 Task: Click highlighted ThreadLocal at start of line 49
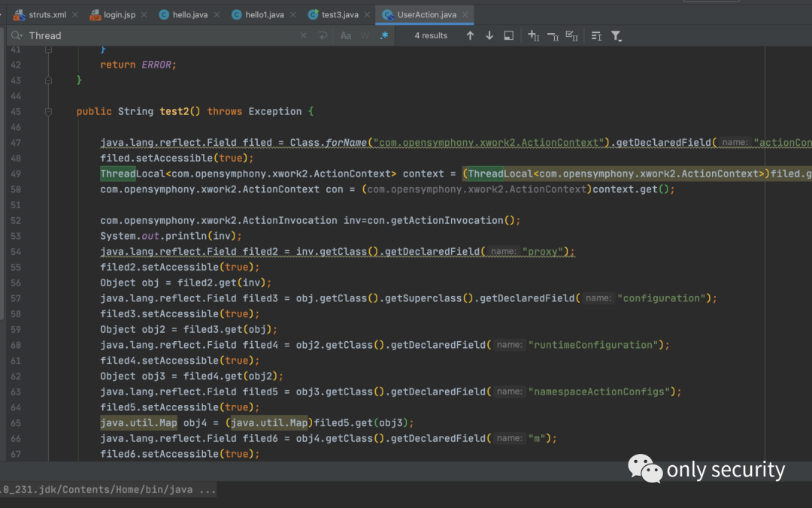pos(132,174)
